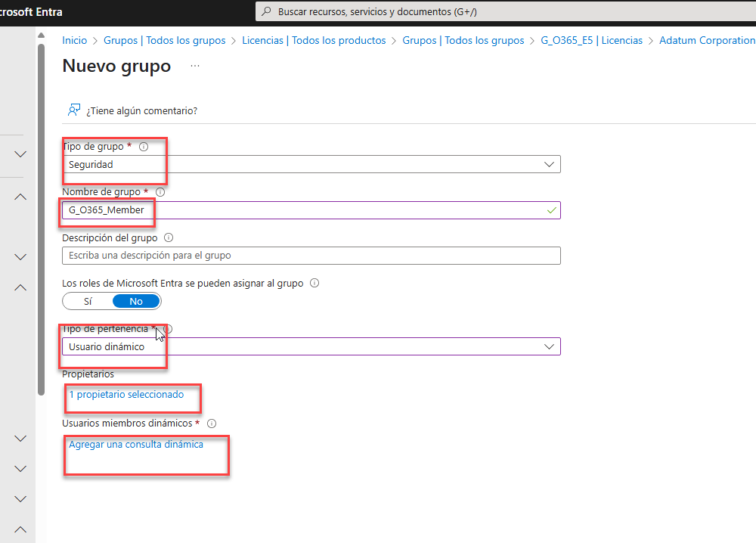
Task: Open the ellipsis menu next to Nuevo grupo
Action: (195, 67)
